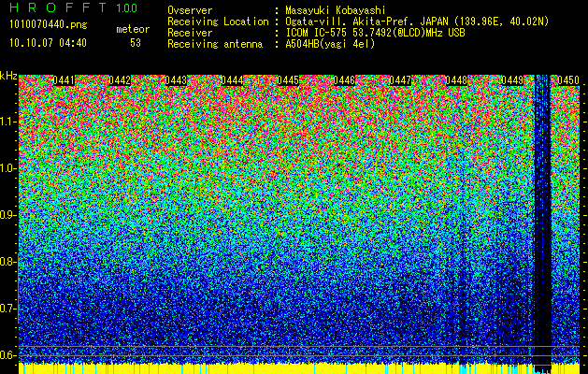Click the Receiving antenna label
Image resolution: width=588 pixels, height=374 pixels.
click(x=215, y=44)
